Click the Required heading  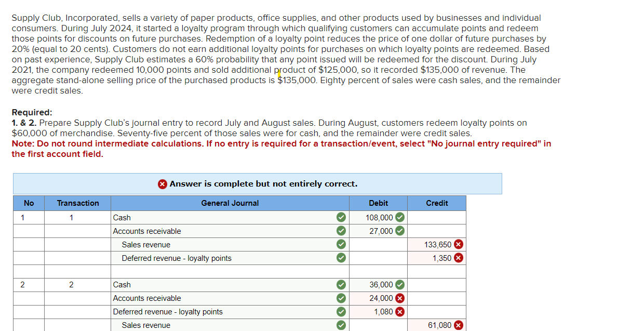coord(32,112)
